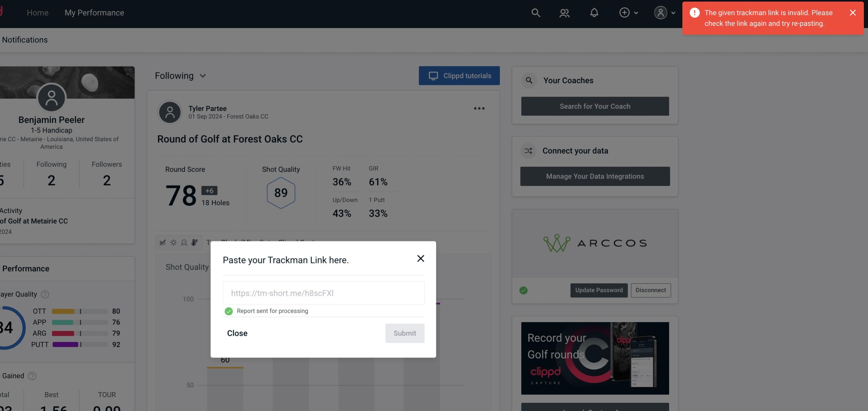Click the Manage Your Data Integrations button

(595, 176)
